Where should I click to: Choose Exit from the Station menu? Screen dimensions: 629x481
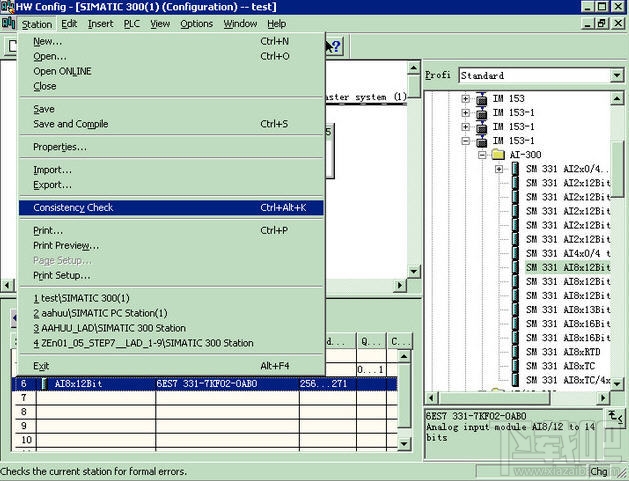pyautogui.click(x=171, y=366)
